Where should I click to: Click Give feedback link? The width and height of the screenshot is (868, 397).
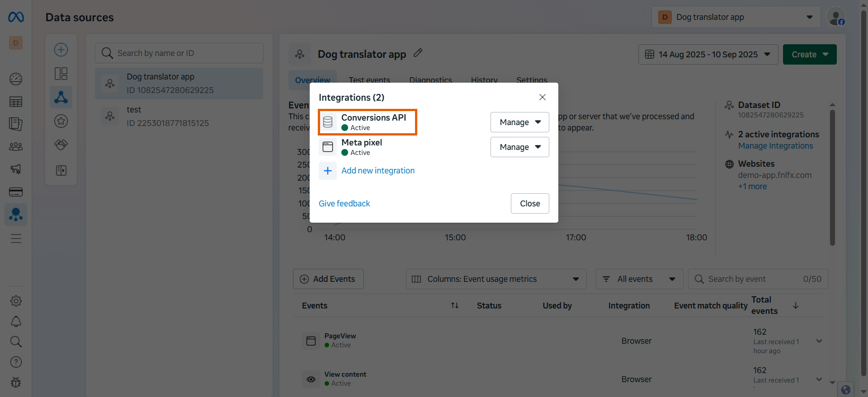(344, 204)
